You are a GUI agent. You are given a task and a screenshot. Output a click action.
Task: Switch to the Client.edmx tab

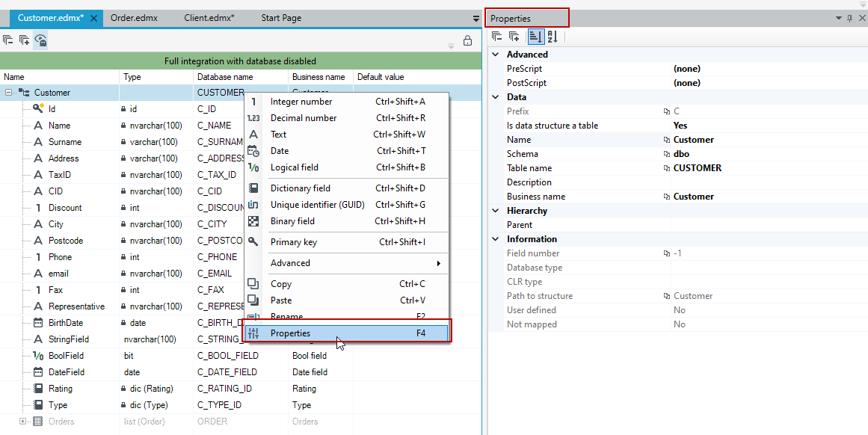point(209,18)
